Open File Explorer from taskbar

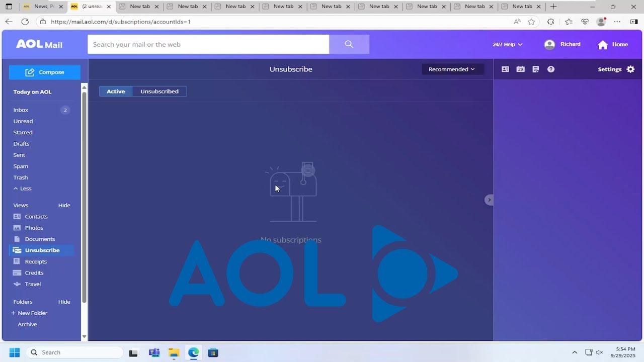point(174,352)
